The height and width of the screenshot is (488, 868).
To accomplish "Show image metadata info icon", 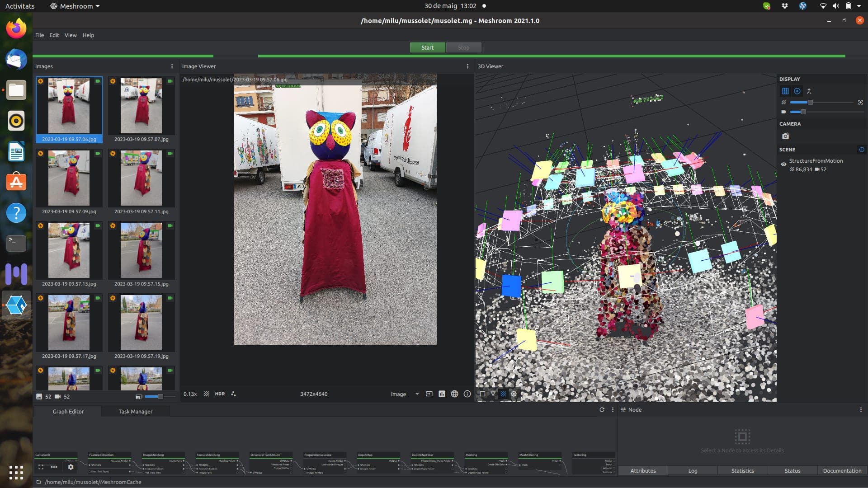I will pyautogui.click(x=467, y=394).
